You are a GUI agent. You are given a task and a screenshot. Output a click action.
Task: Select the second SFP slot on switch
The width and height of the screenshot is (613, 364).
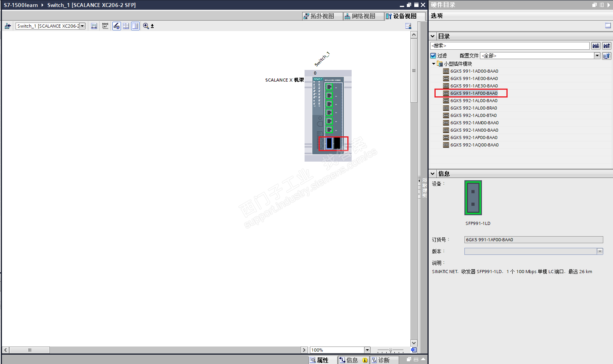pos(337,143)
